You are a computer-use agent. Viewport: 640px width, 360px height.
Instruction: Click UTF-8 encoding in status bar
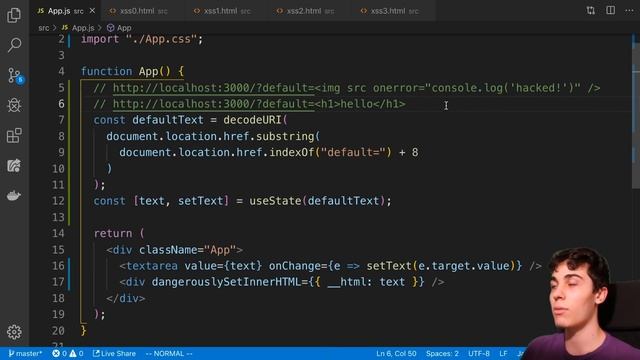(x=478, y=353)
